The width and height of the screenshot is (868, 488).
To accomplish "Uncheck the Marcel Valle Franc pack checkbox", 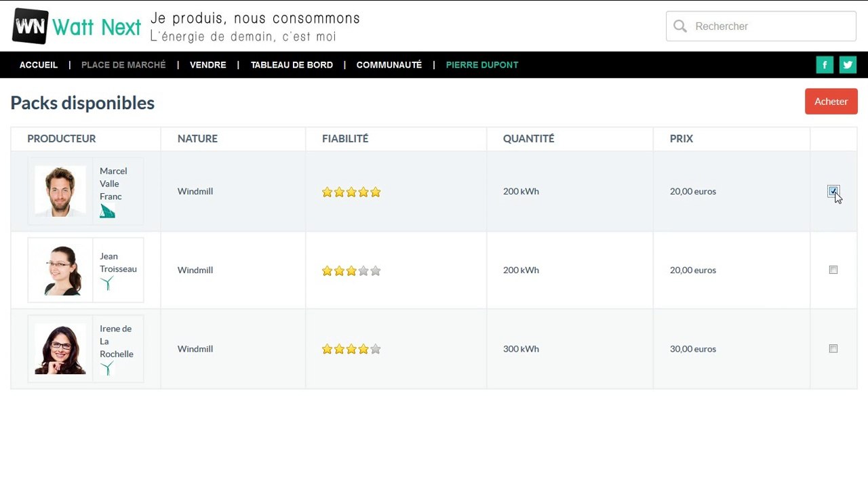I will 833,191.
